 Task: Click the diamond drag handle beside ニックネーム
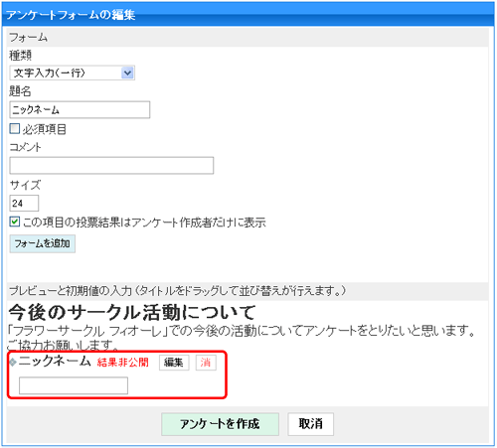pyautogui.click(x=13, y=363)
